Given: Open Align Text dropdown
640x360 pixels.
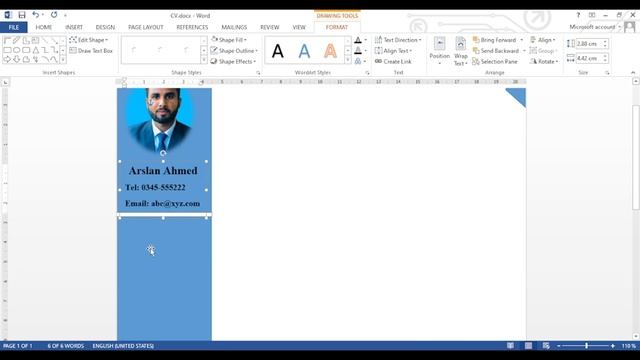Looking at the screenshot, I should tap(393, 51).
